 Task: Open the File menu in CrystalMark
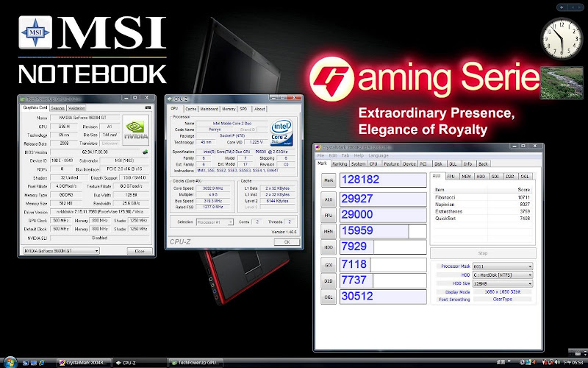[x=320, y=155]
